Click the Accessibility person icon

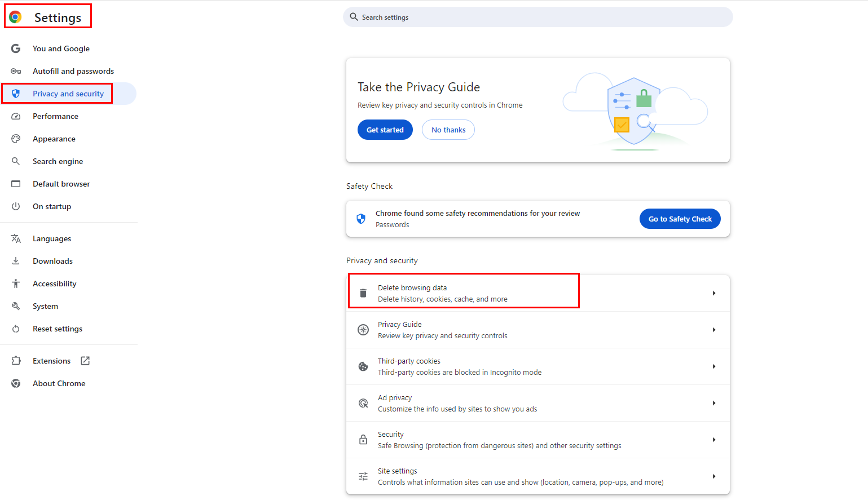point(16,284)
